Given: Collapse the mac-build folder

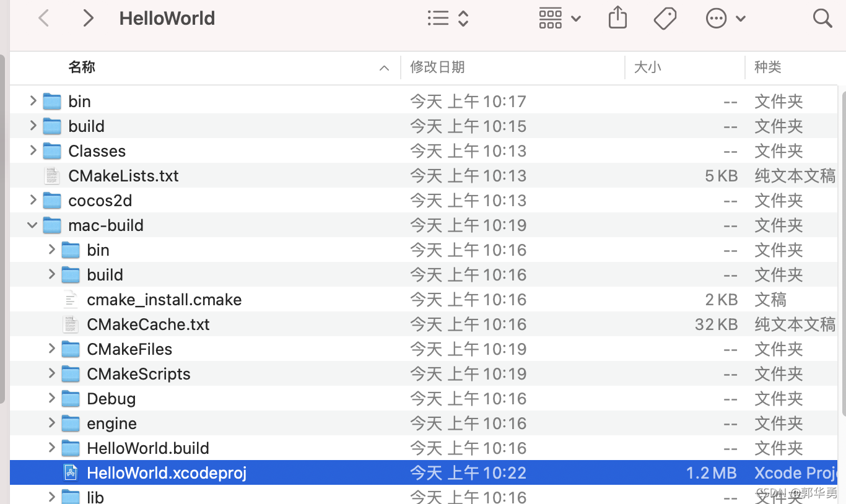Looking at the screenshot, I should click(33, 225).
